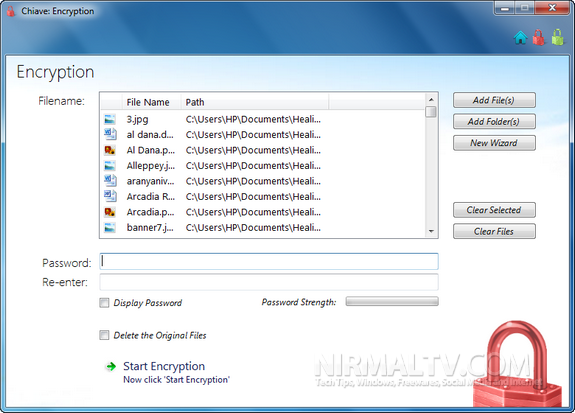Click the Clear Files button

[494, 231]
